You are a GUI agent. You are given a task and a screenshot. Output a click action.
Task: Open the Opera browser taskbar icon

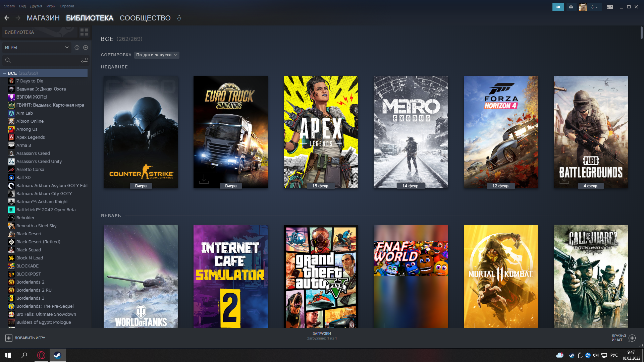click(41, 355)
